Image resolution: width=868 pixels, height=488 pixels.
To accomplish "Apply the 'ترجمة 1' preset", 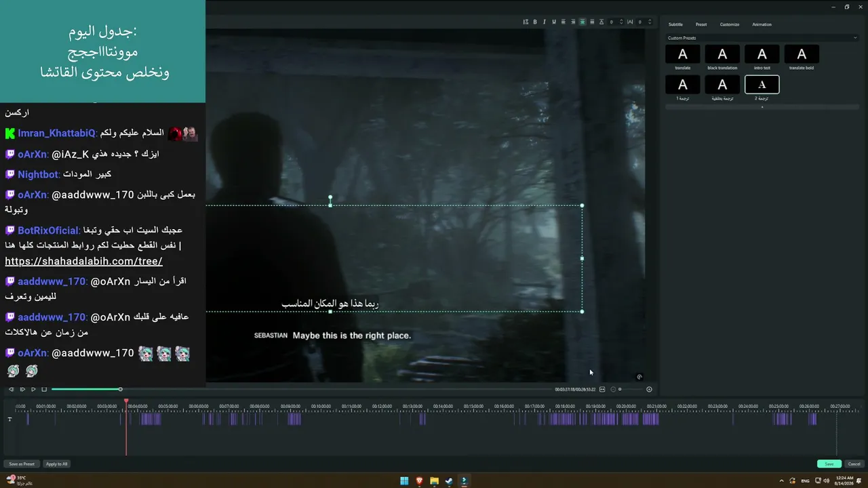I will [683, 85].
